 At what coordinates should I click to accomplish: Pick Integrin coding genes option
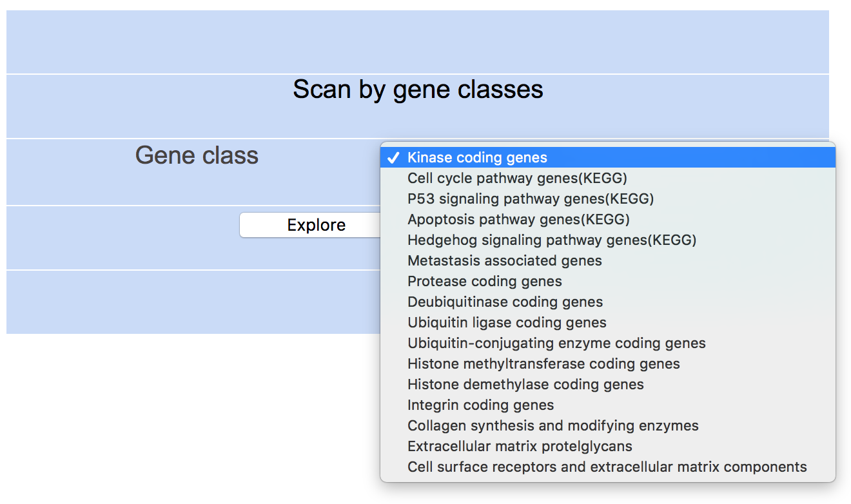tap(481, 405)
